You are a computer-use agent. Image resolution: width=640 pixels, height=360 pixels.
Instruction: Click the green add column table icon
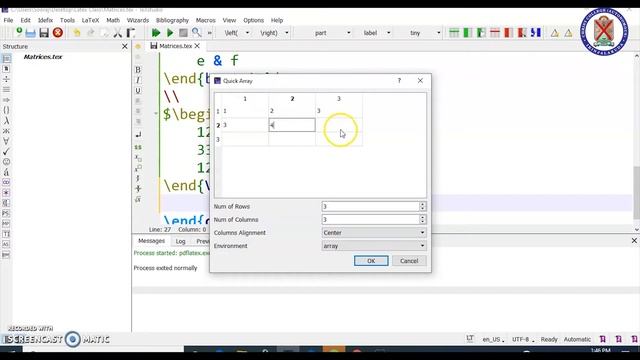coord(468,33)
